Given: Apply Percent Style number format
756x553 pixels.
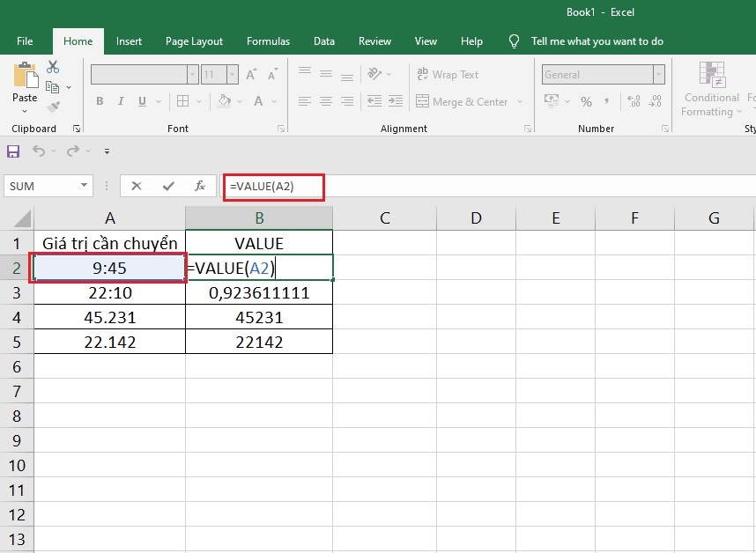Looking at the screenshot, I should pyautogui.click(x=585, y=101).
